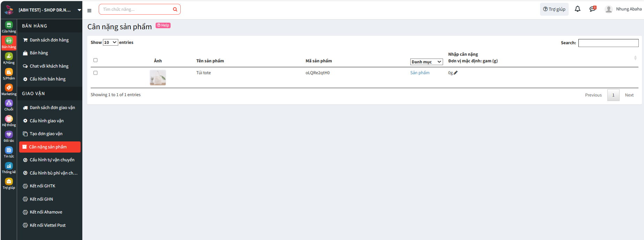The width and height of the screenshot is (644, 240).
Task: Open Danh sách đơn hàng menu item
Action: pyautogui.click(x=49, y=40)
